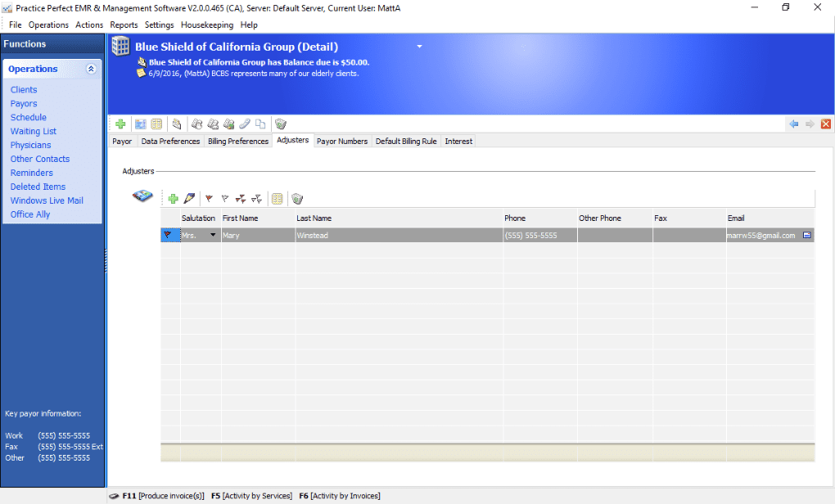The width and height of the screenshot is (835, 504).
Task: Collapse the Operations panel section
Action: (91, 70)
